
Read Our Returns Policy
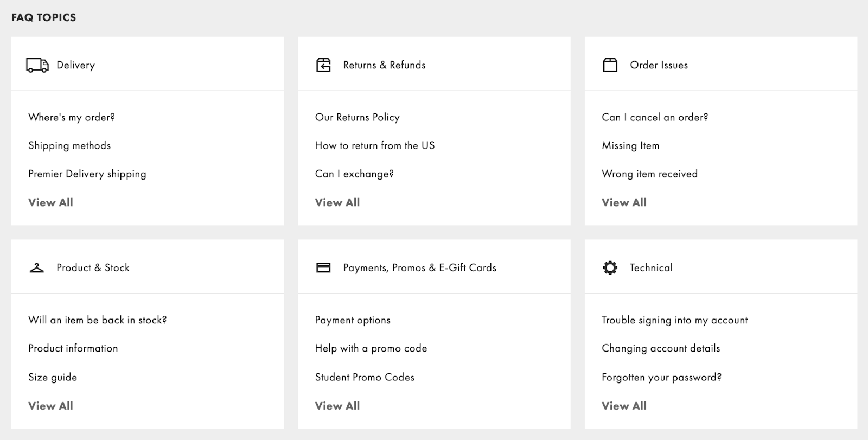click(357, 117)
